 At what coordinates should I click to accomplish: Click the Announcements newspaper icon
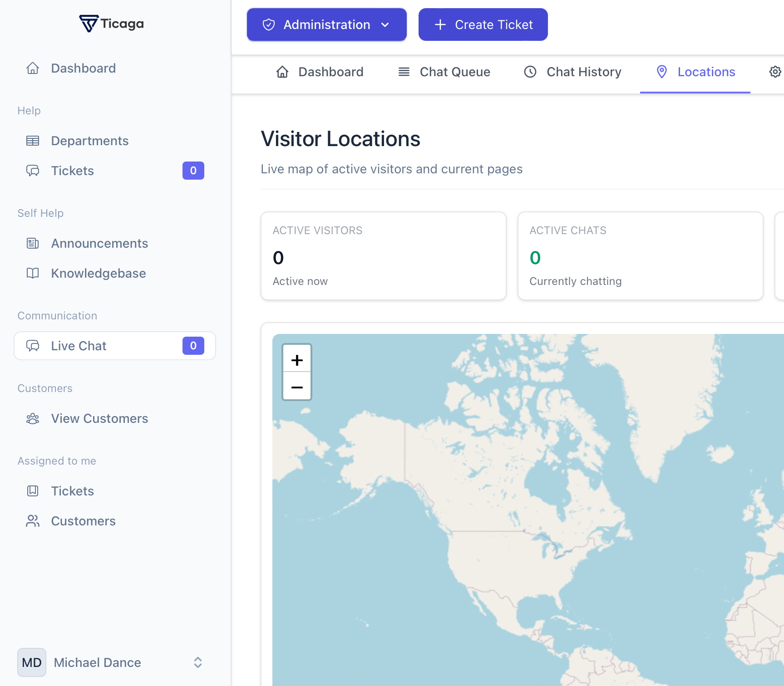coord(33,243)
